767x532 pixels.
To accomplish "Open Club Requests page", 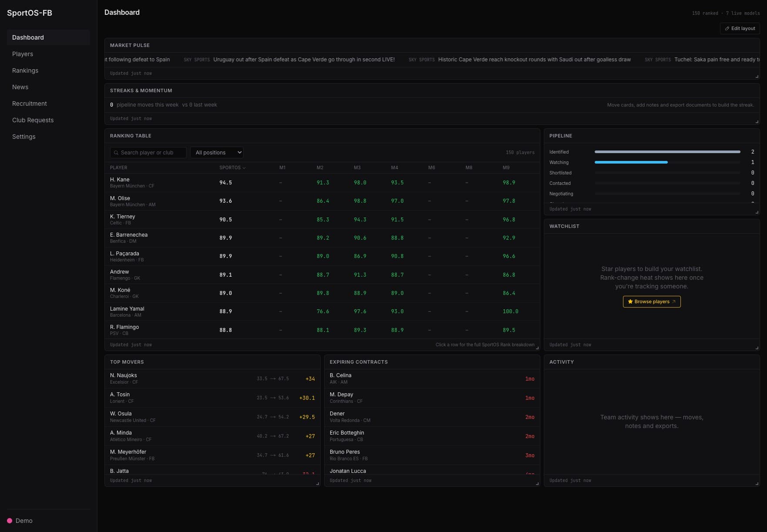I will [48, 120].
